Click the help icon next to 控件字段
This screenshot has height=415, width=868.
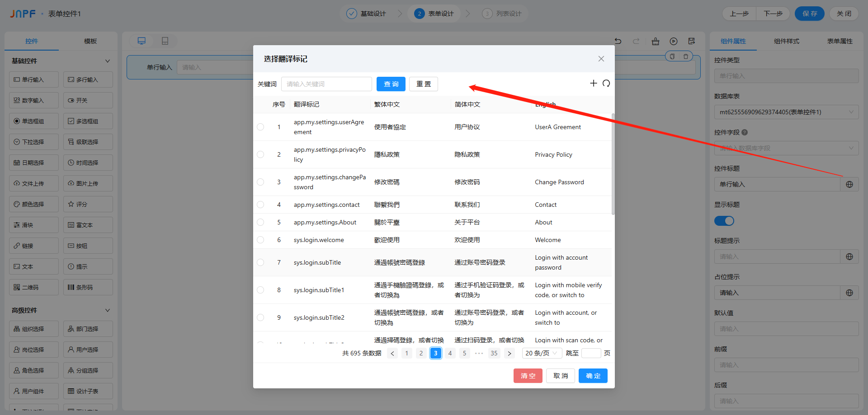pos(745,132)
